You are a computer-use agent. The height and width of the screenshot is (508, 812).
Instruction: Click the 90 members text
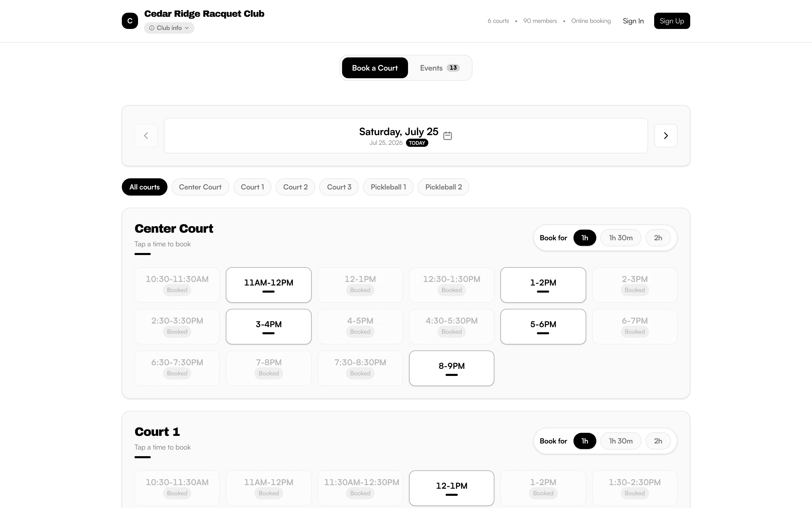coord(540,21)
